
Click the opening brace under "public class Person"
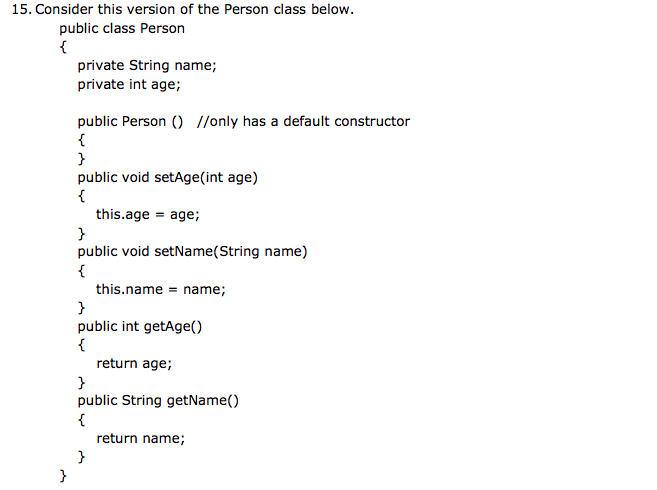(x=63, y=47)
